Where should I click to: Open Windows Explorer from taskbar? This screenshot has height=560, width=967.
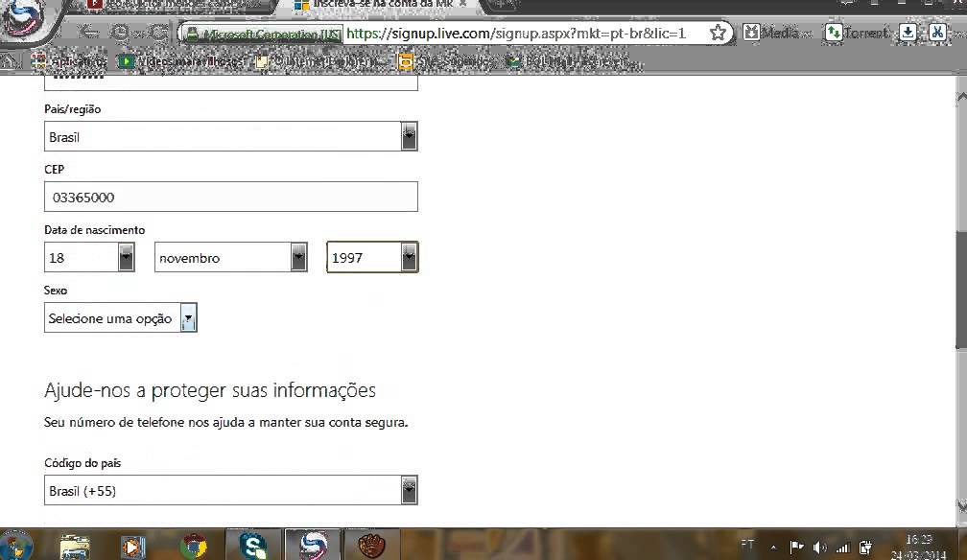tap(75, 547)
